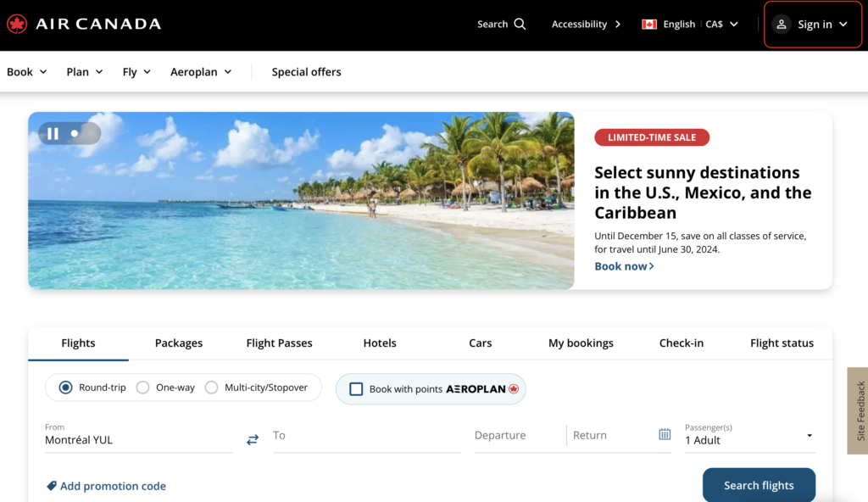868x502 pixels.
Task: Open search using the magnifying glass icon
Action: point(520,24)
